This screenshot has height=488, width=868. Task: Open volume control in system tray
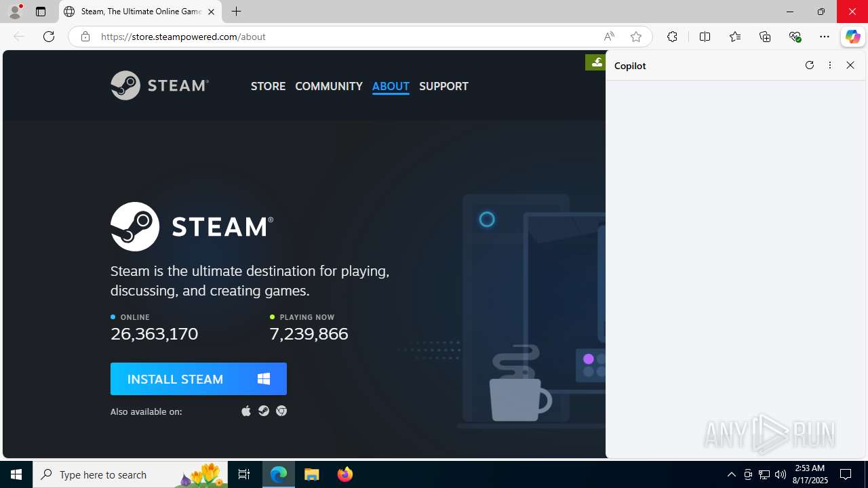pyautogui.click(x=781, y=474)
